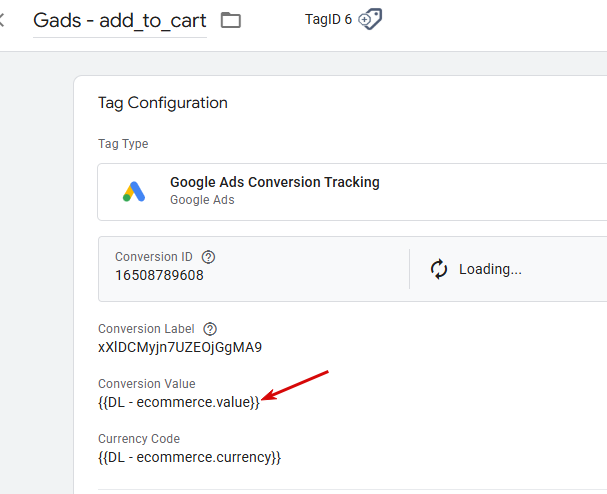
Task: Edit the tag name Gads - add_to_cart
Action: click(x=120, y=20)
